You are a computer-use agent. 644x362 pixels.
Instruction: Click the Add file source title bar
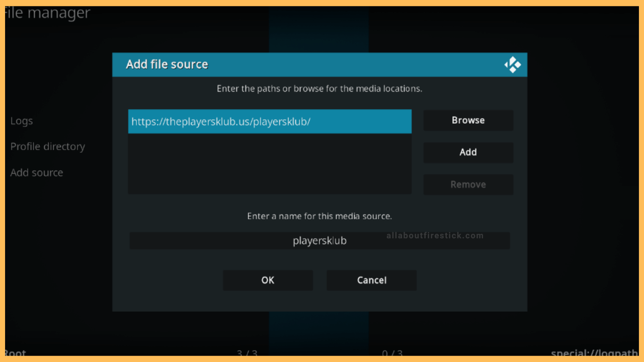167,64
